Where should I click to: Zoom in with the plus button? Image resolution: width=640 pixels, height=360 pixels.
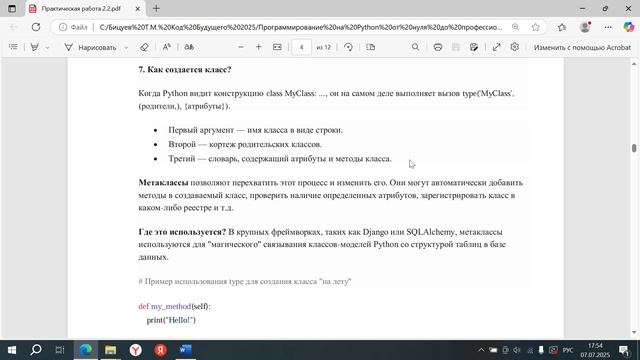[258, 47]
